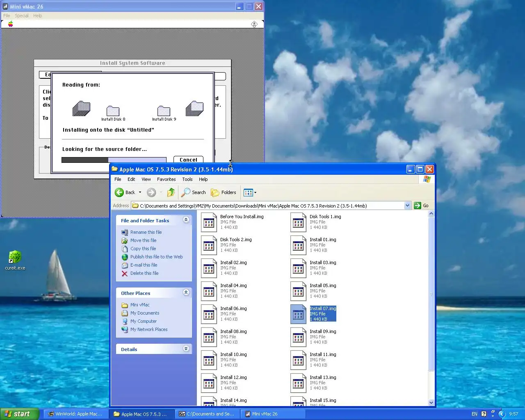The width and height of the screenshot is (525, 420).
Task: Switch to WinWorld taskbar window
Action: tap(76, 414)
